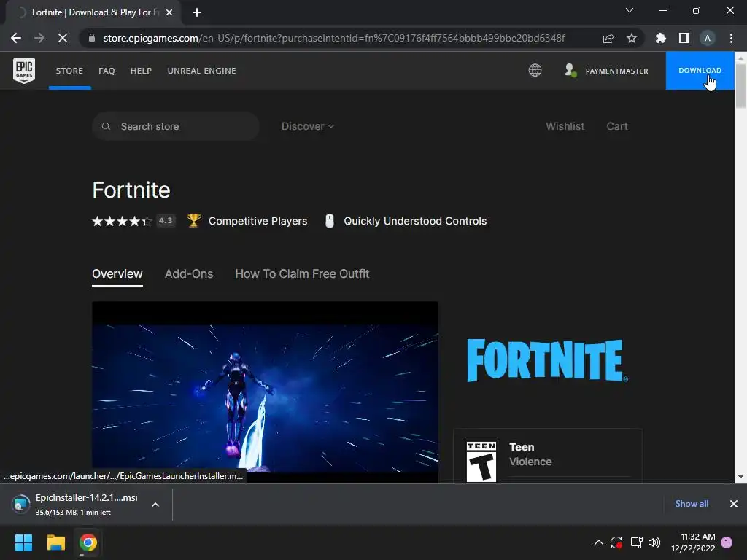Viewport: 747px width, 560px height.
Task: Expand the Discover dropdown
Action: (x=308, y=126)
